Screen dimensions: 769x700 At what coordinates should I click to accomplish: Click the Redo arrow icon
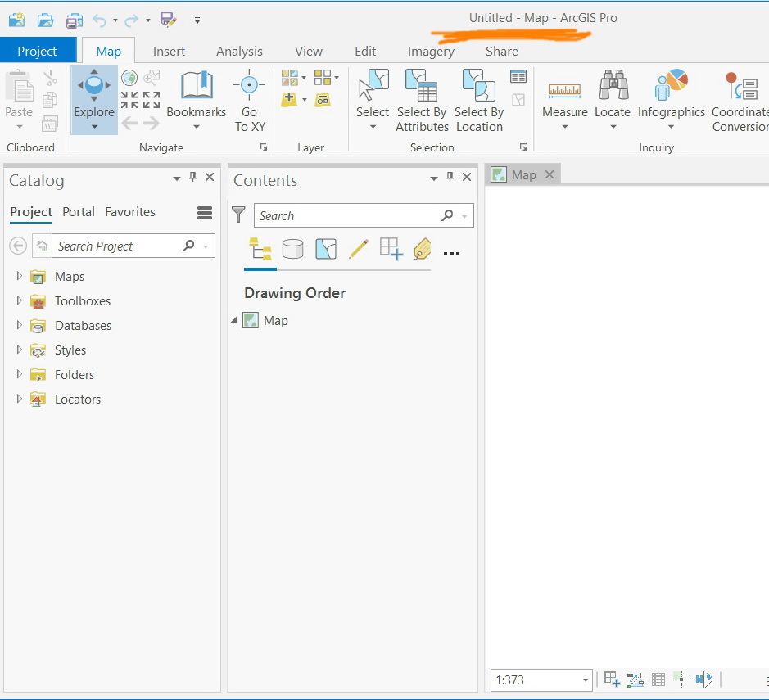pos(131,20)
